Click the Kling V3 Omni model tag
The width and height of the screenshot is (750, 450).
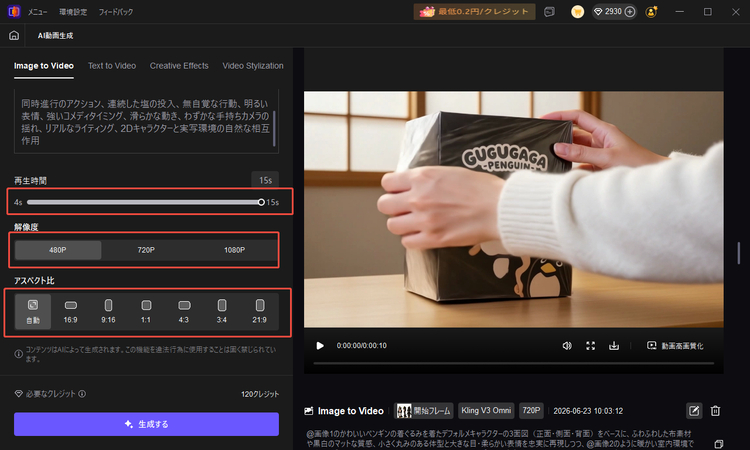coord(486,411)
